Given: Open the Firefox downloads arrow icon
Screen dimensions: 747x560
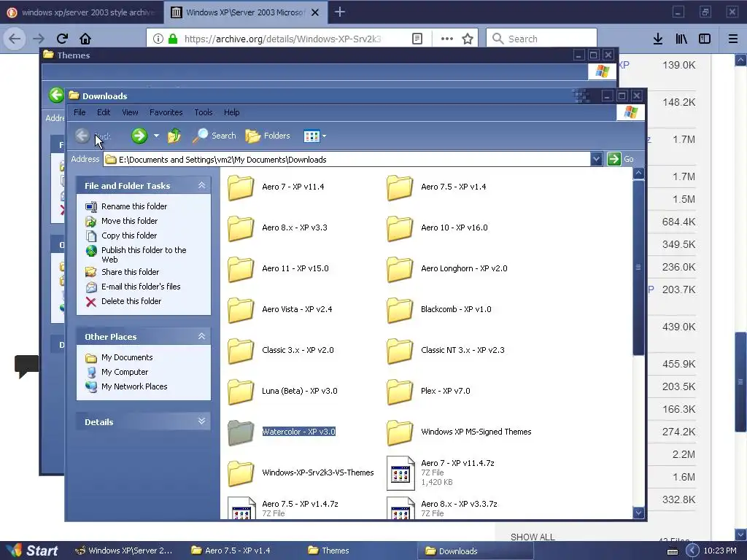Looking at the screenshot, I should tap(658, 39).
